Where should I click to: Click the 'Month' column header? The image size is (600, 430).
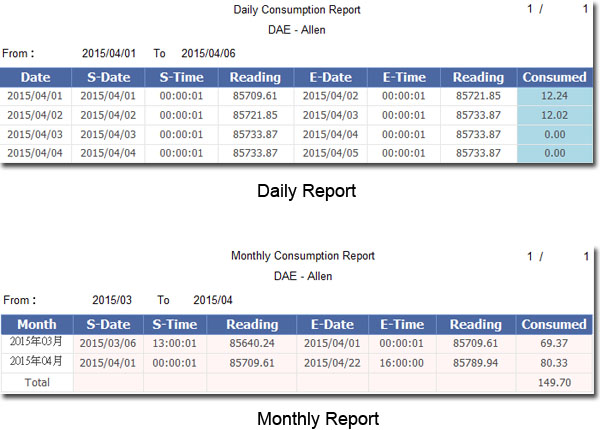point(37,324)
